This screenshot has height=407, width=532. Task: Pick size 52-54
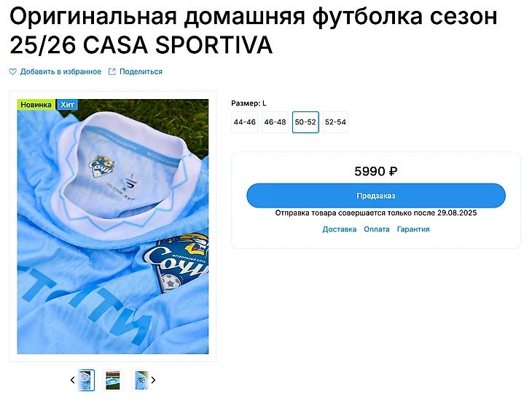pos(335,122)
